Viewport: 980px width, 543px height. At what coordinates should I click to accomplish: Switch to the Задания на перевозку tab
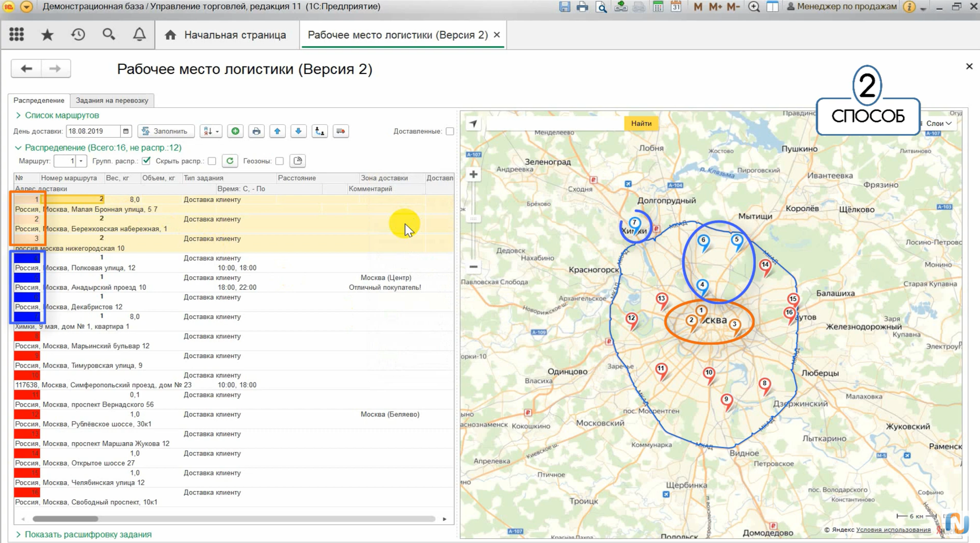(112, 100)
